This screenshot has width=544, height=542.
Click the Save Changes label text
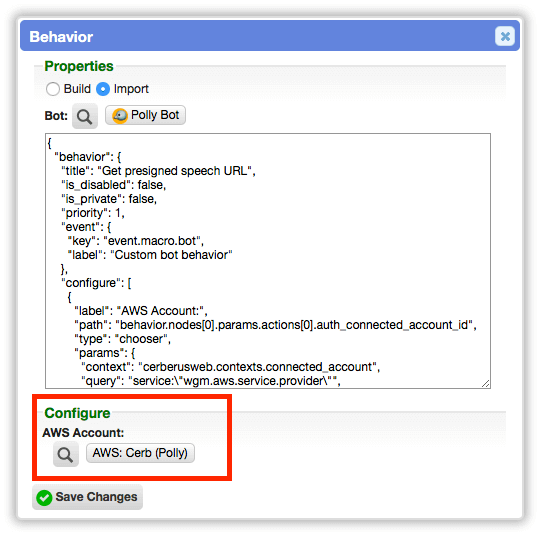tap(96, 497)
